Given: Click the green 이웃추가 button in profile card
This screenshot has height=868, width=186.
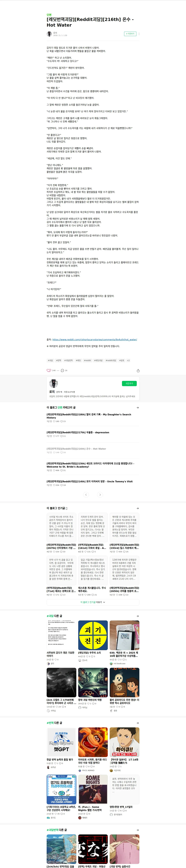Looking at the screenshot, I should pos(129,384).
